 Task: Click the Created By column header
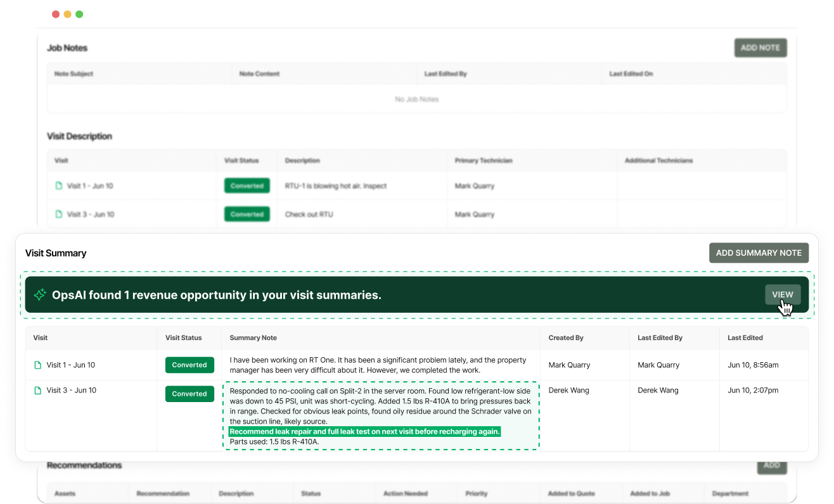click(x=566, y=338)
